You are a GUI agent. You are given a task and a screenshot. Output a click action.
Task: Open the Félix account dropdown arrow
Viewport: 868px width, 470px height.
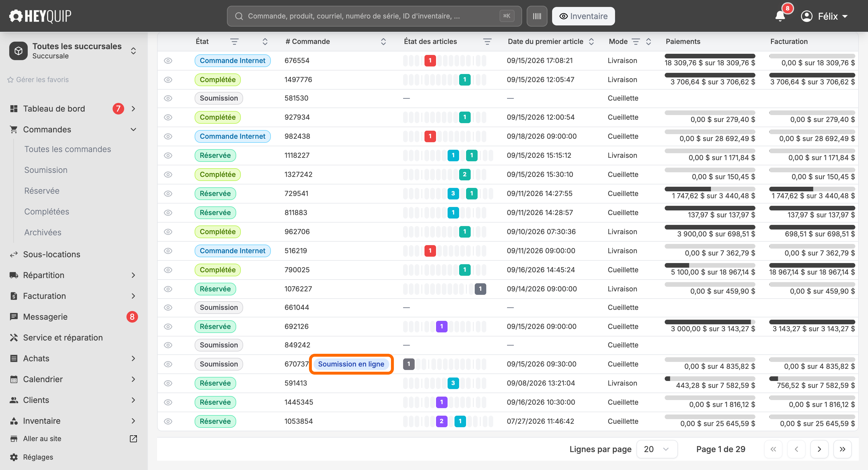point(845,16)
